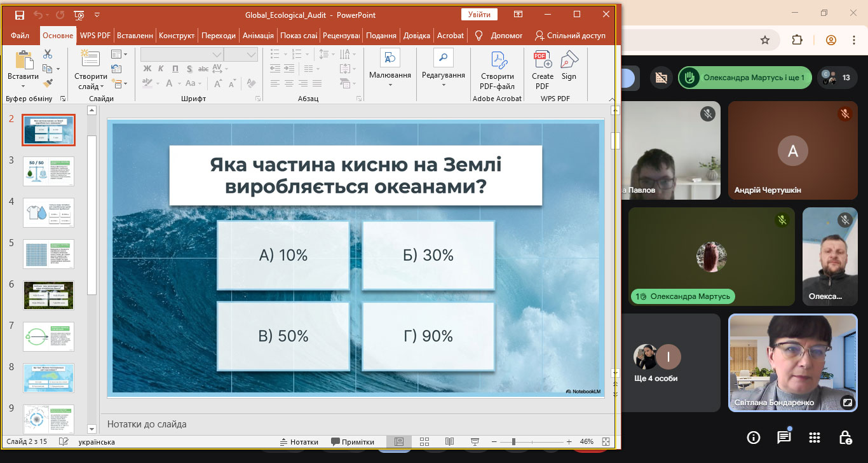Image resolution: width=868 pixels, height=463 pixels.
Task: Expand the Редагування dropdown arrow
Action: (444, 85)
